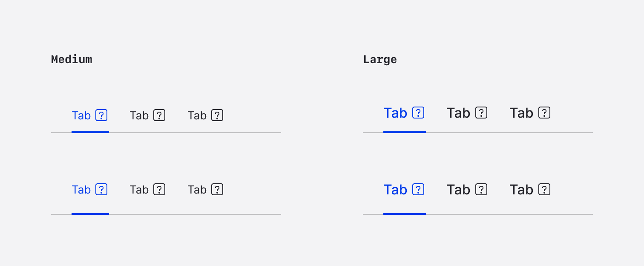This screenshot has width=644, height=266.
Task: Click the Large section heading
Action: click(x=379, y=59)
